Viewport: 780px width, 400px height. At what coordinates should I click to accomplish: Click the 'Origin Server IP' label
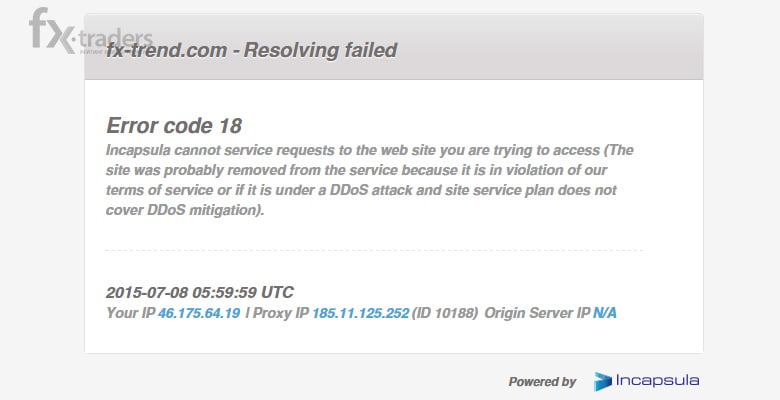(x=537, y=313)
